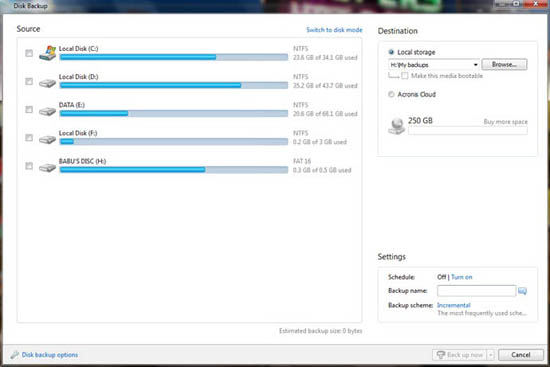Click the Local Disk (F:) drive icon
The width and height of the screenshot is (550, 367).
tap(47, 139)
